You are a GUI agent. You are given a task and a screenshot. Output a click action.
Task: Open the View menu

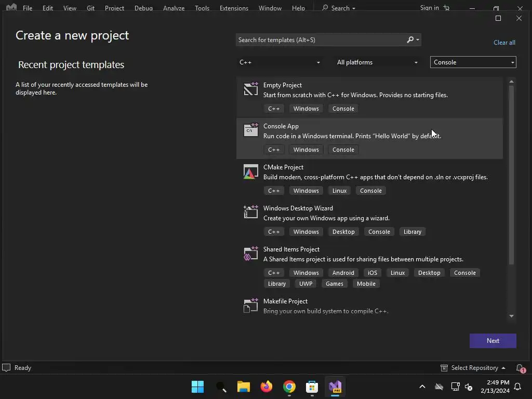tap(70, 8)
